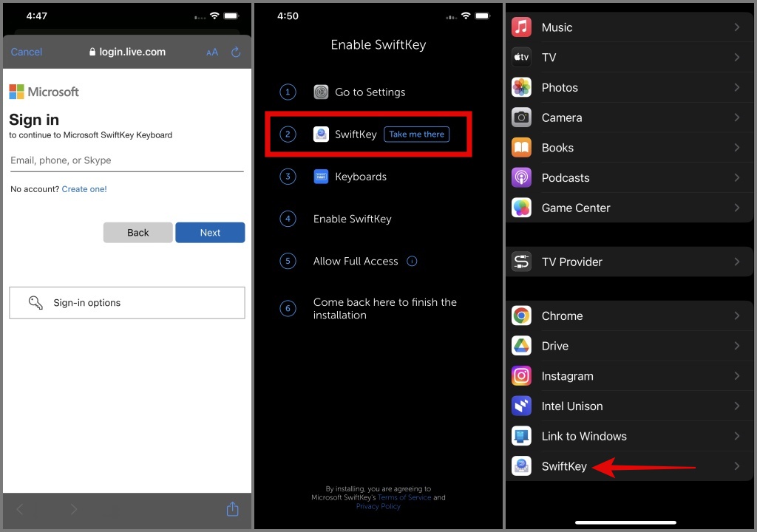Click the Take me there button
757x532 pixels.
pos(417,134)
